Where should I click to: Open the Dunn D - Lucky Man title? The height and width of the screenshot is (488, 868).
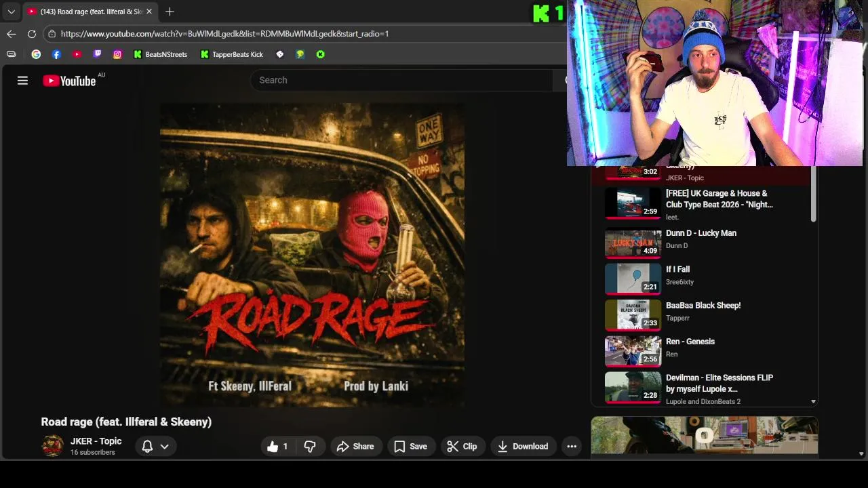[701, 233]
